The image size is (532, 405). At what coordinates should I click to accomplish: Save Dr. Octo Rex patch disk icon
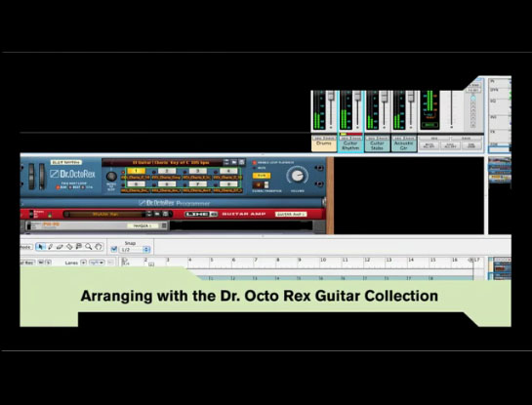pos(241,162)
